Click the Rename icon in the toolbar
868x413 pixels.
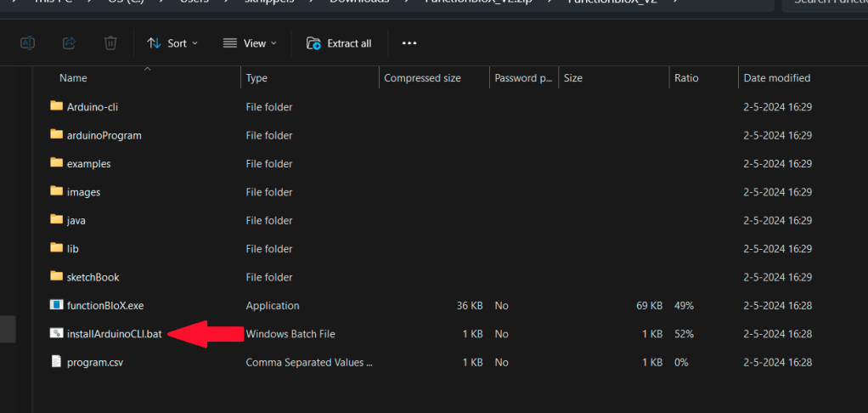[27, 42]
